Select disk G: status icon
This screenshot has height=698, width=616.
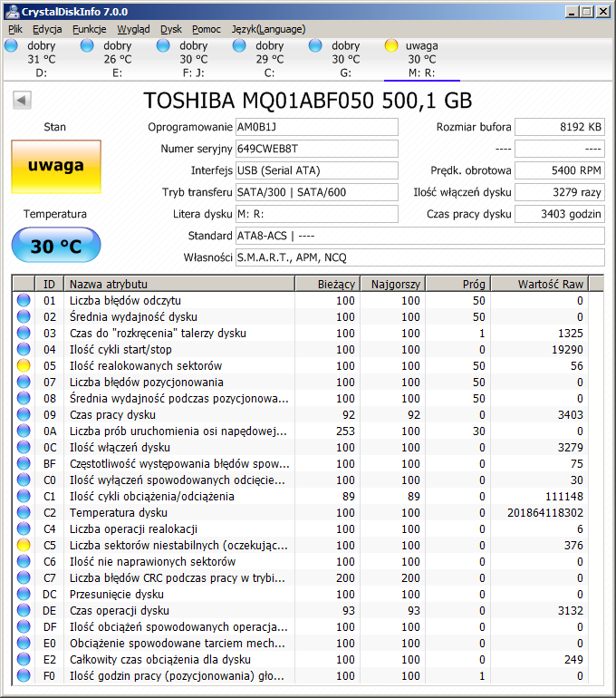(315, 45)
